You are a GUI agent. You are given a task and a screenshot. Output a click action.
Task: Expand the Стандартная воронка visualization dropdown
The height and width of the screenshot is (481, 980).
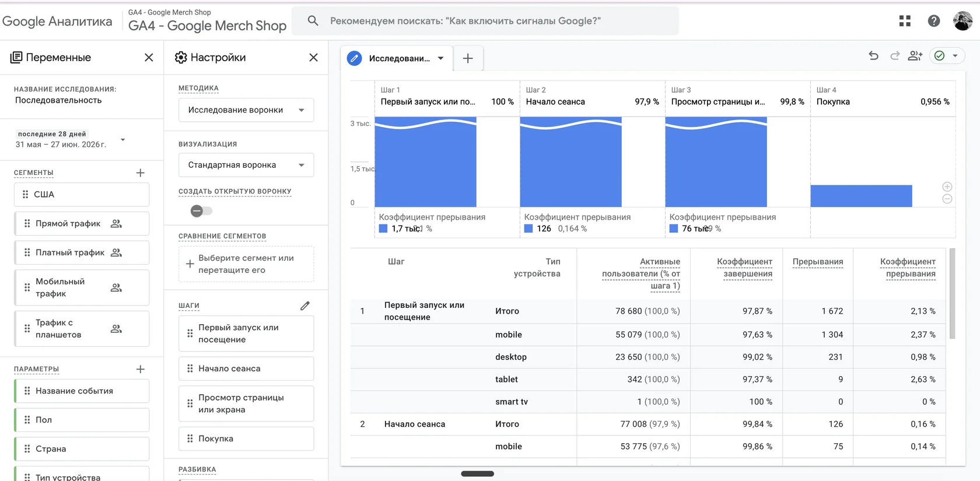click(x=246, y=165)
